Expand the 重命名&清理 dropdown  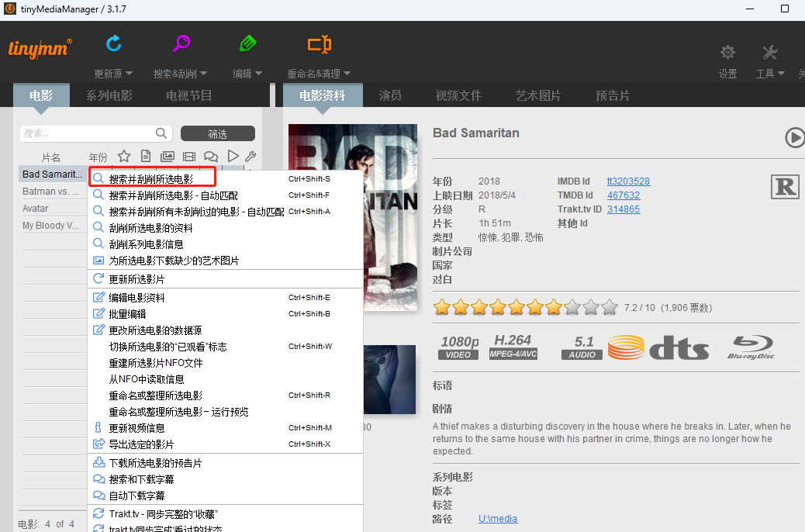[319, 74]
